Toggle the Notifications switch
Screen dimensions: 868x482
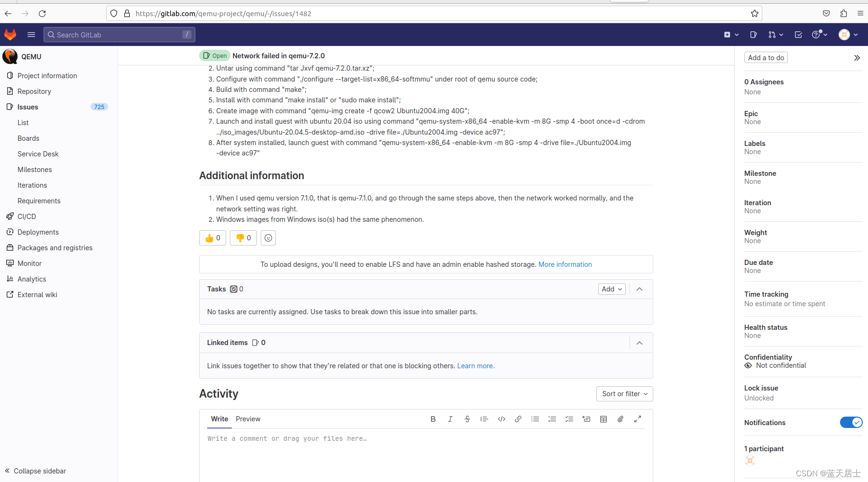coord(851,422)
